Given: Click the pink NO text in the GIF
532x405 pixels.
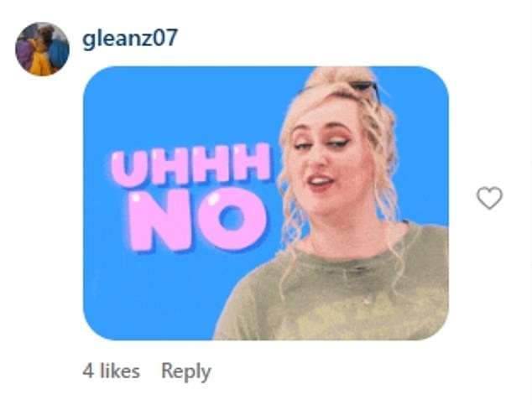Looking at the screenshot, I should coord(197,221).
